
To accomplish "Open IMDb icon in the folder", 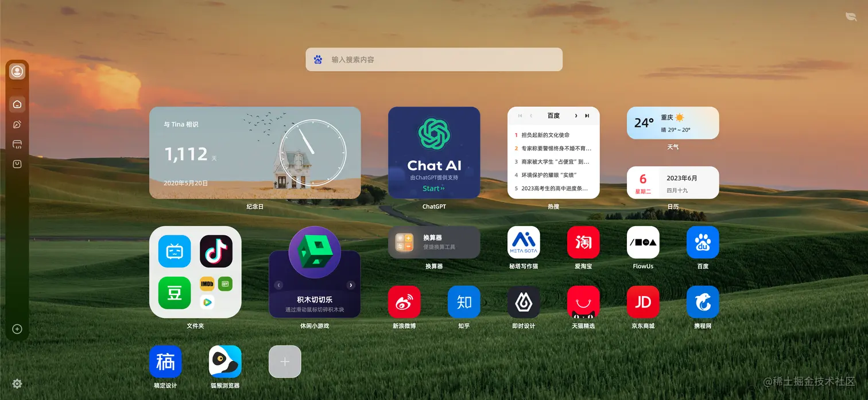I will coord(207,284).
